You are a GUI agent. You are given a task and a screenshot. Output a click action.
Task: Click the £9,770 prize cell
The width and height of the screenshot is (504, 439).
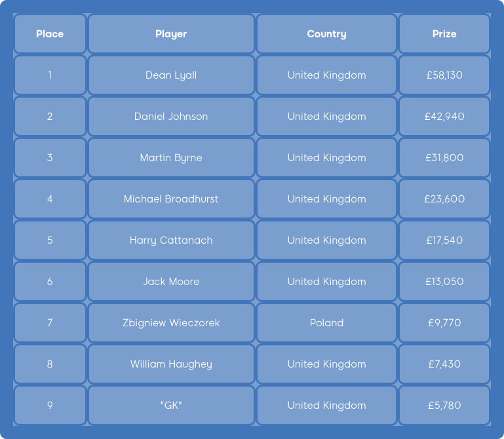point(444,323)
